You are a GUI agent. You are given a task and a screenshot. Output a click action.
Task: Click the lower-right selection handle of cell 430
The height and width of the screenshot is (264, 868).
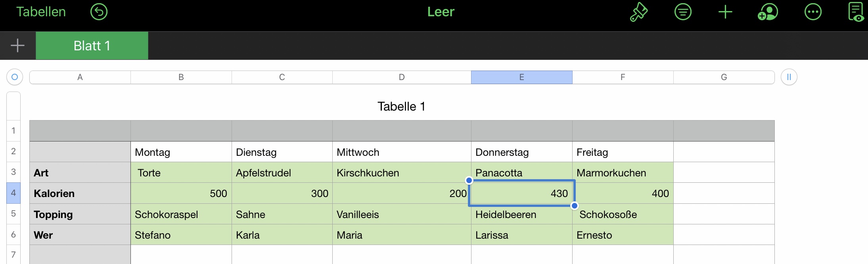pos(574,206)
